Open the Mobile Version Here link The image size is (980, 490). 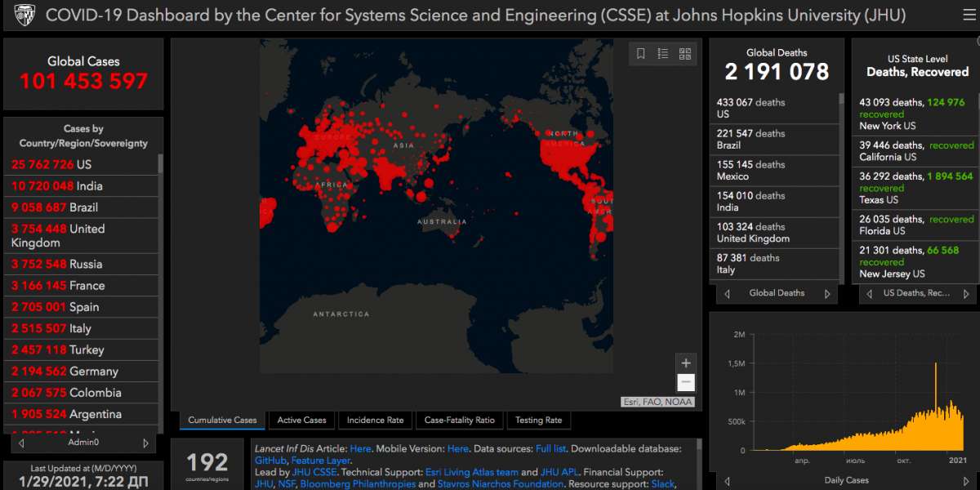458,449
